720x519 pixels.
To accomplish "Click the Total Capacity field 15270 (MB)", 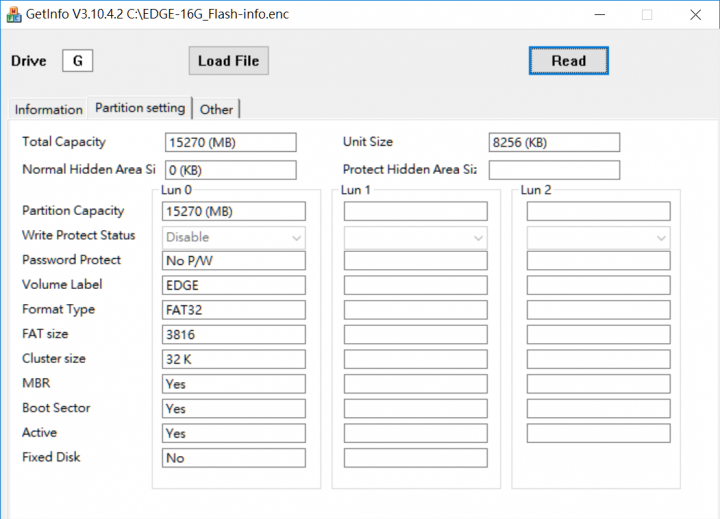I will (231, 142).
